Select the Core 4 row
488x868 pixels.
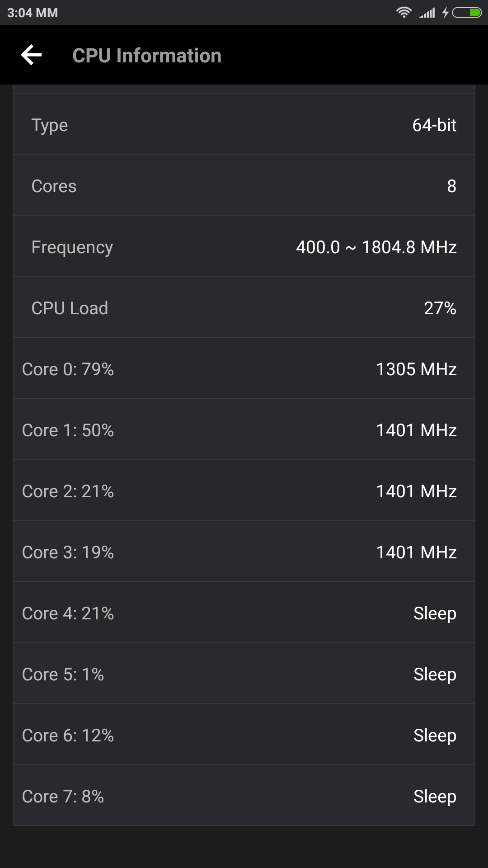[244, 613]
